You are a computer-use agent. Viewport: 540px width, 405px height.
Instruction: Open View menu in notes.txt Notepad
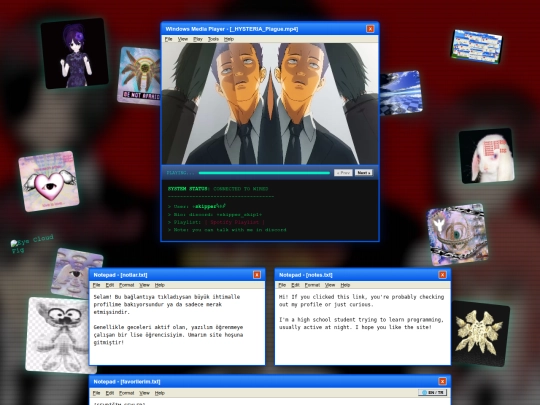click(x=330, y=285)
